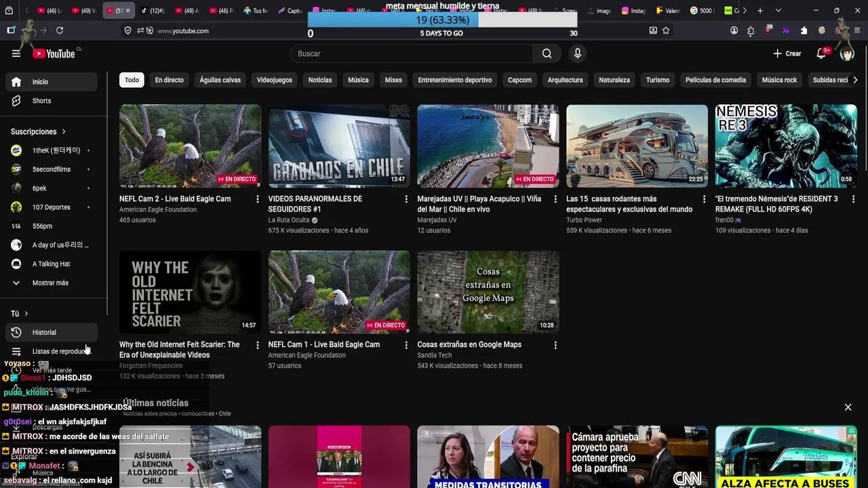Open Sandía Tech channel link
The image size is (868, 488).
pyautogui.click(x=434, y=355)
